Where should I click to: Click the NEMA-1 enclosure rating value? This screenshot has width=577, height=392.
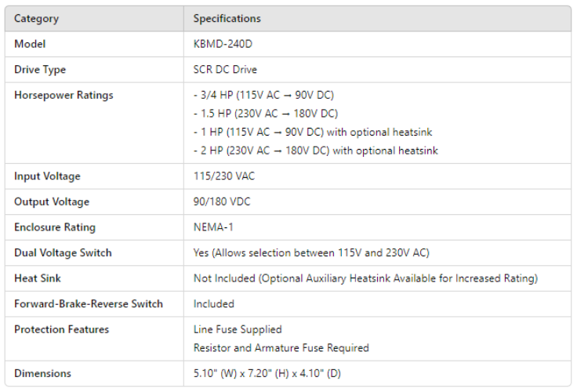(x=213, y=227)
